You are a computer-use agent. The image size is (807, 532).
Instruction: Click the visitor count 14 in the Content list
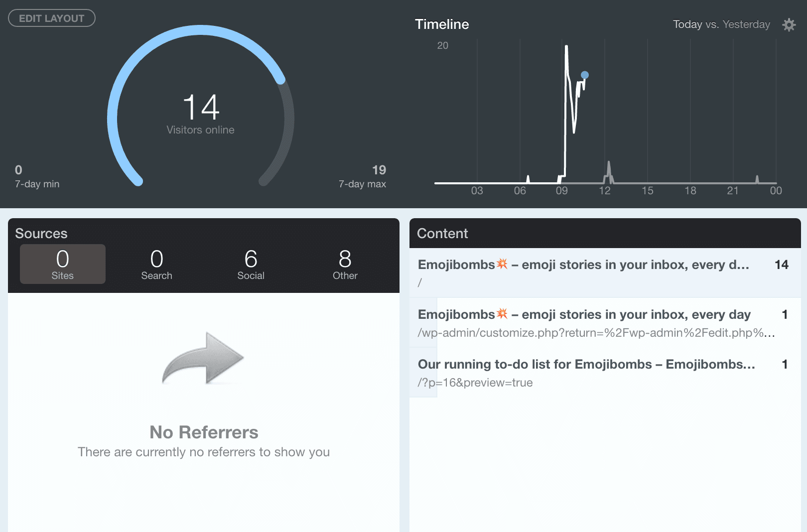781,265
